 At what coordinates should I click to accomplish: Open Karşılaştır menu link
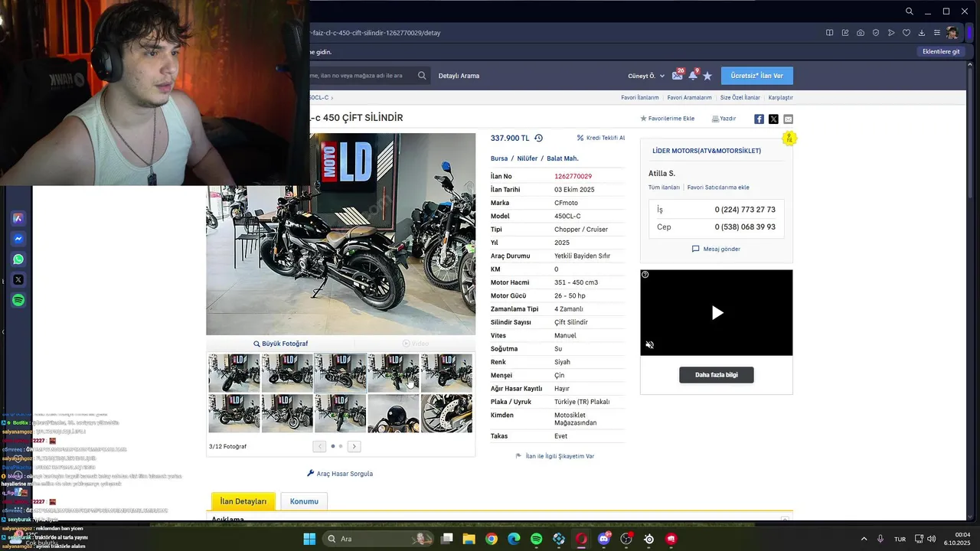pos(780,98)
